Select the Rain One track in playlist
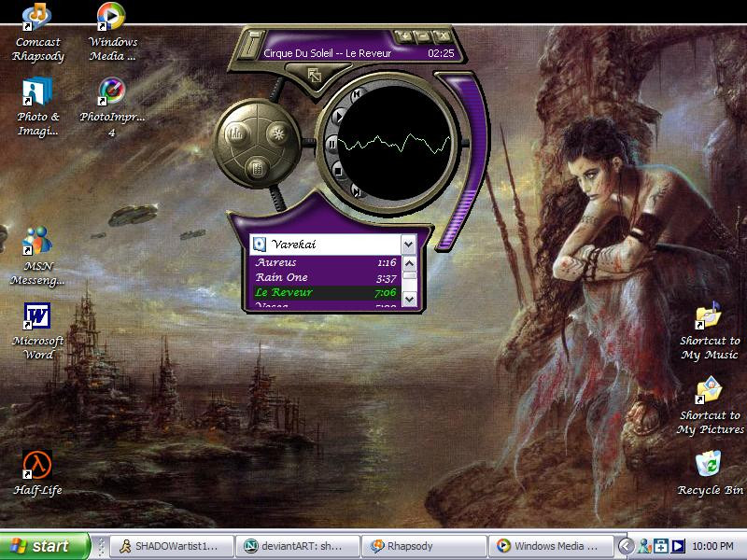The height and width of the screenshot is (560, 747). coord(325,277)
